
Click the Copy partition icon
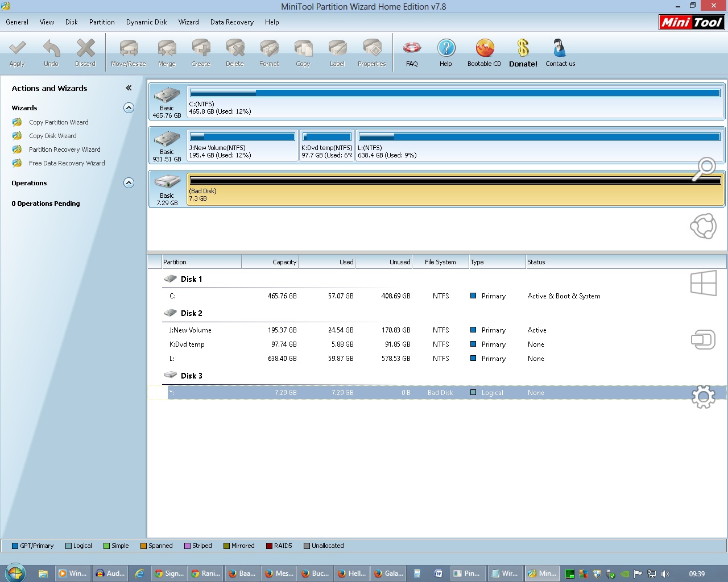coord(303,48)
